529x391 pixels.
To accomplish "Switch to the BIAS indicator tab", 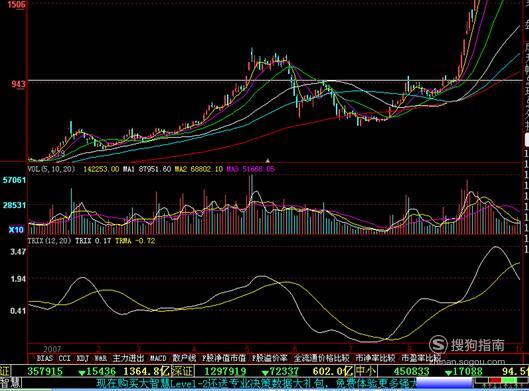I will [44, 358].
